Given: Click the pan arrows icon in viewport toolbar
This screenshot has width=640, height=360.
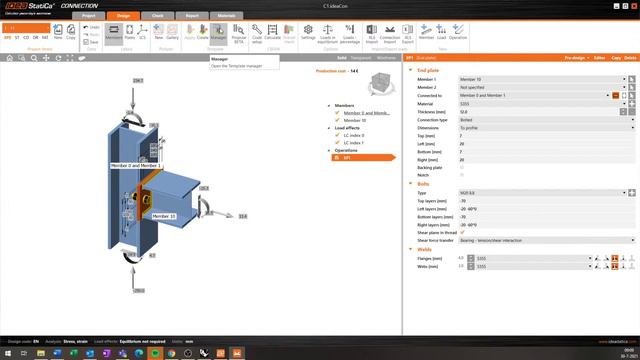Looking at the screenshot, I should (46, 58).
